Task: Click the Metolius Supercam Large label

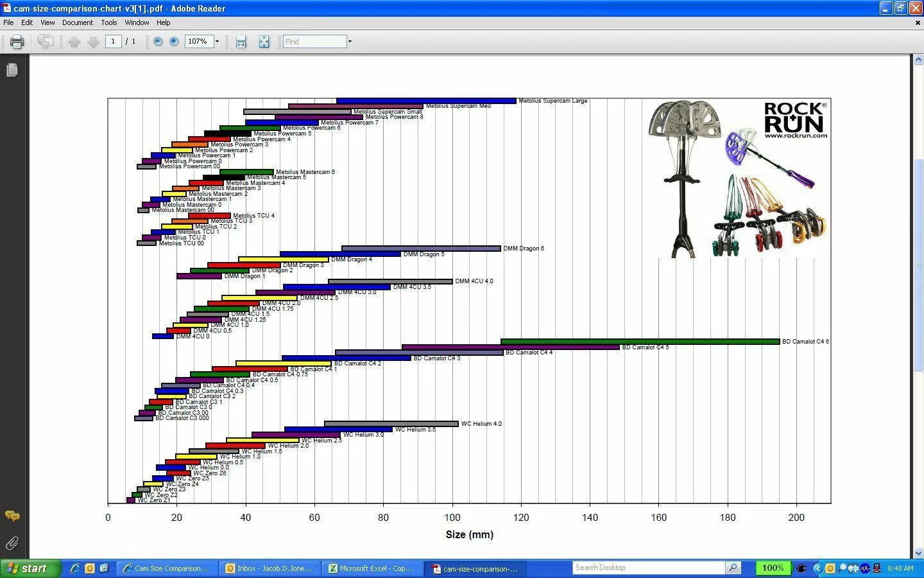Action: tap(552, 101)
